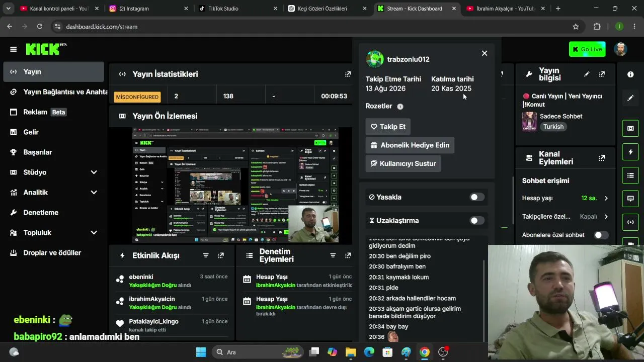Toggle the stream preview widget in right rail
Viewport: 644px width, 362px height.
click(x=630, y=128)
